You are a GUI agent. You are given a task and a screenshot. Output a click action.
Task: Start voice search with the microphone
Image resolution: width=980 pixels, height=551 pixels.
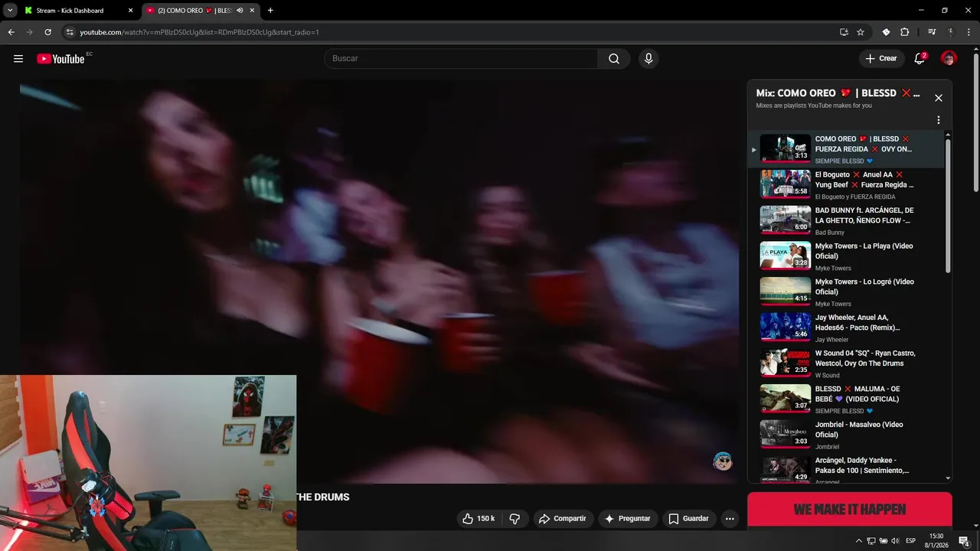tap(648, 59)
